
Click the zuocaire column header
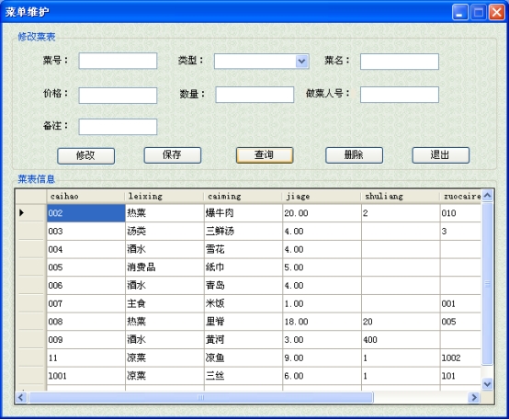click(x=460, y=196)
